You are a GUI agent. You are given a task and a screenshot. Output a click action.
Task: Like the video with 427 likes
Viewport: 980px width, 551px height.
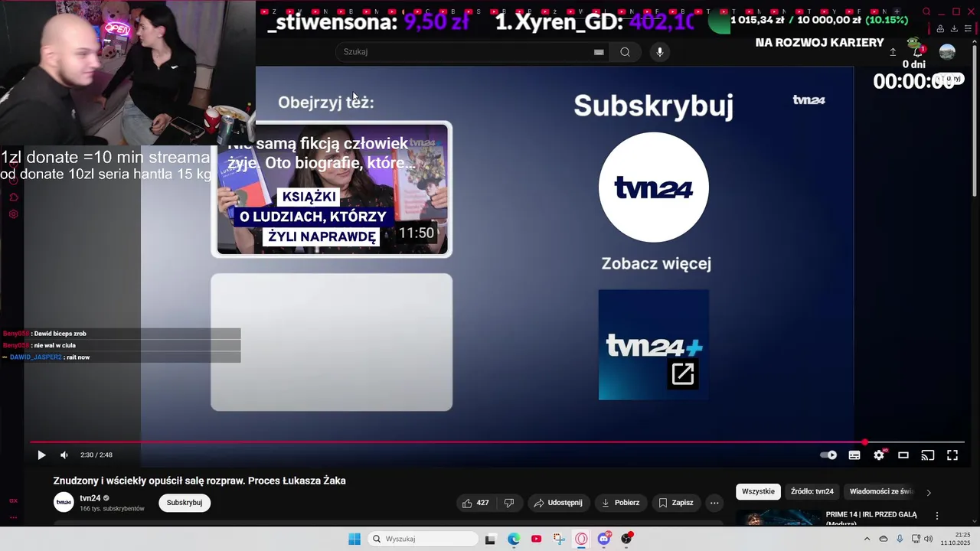pyautogui.click(x=475, y=503)
